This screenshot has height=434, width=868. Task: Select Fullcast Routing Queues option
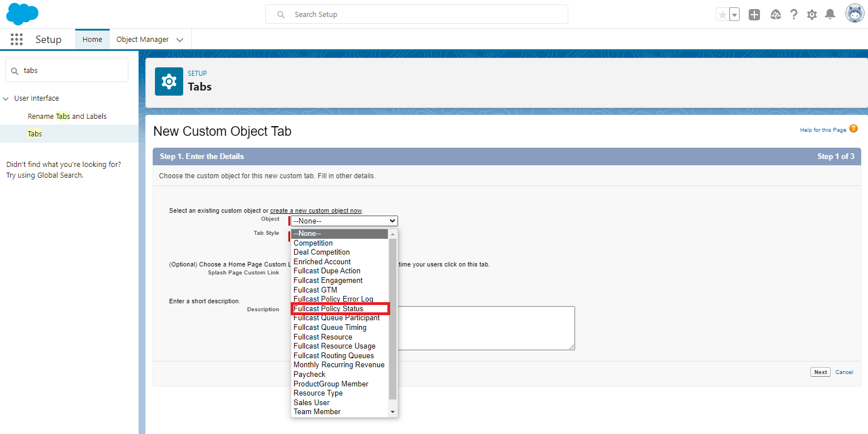[340, 356]
